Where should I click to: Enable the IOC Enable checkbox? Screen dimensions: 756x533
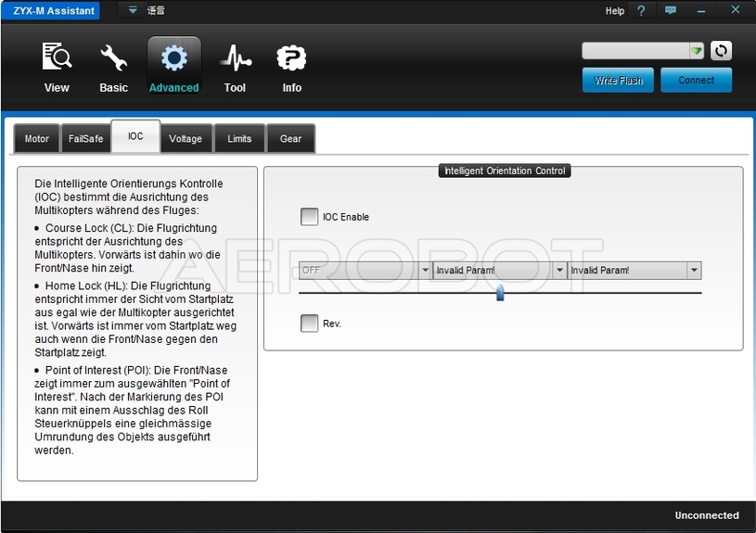tap(309, 217)
